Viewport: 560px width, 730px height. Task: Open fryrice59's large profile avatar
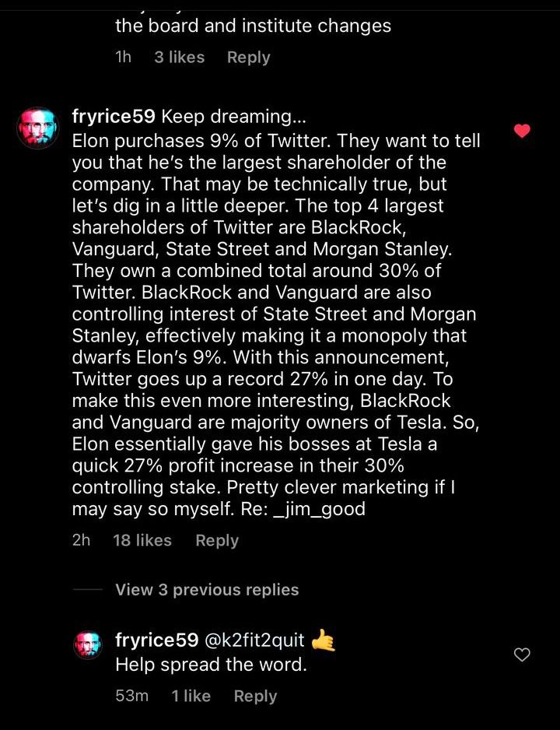37,128
